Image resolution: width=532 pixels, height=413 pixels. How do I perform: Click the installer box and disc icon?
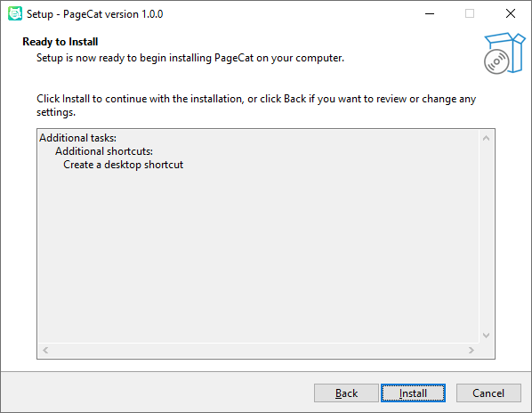click(504, 53)
